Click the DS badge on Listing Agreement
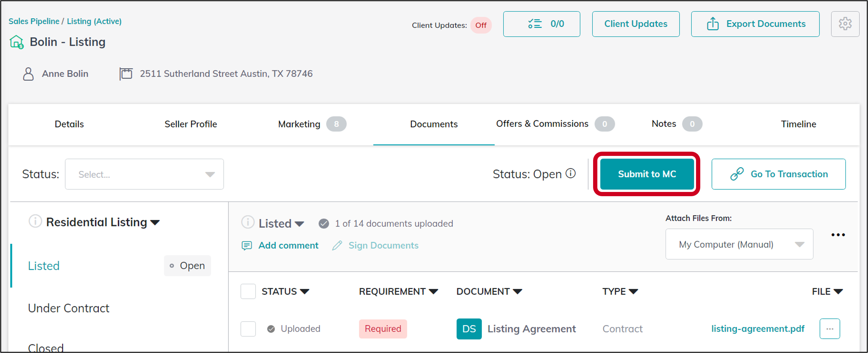 pos(469,329)
